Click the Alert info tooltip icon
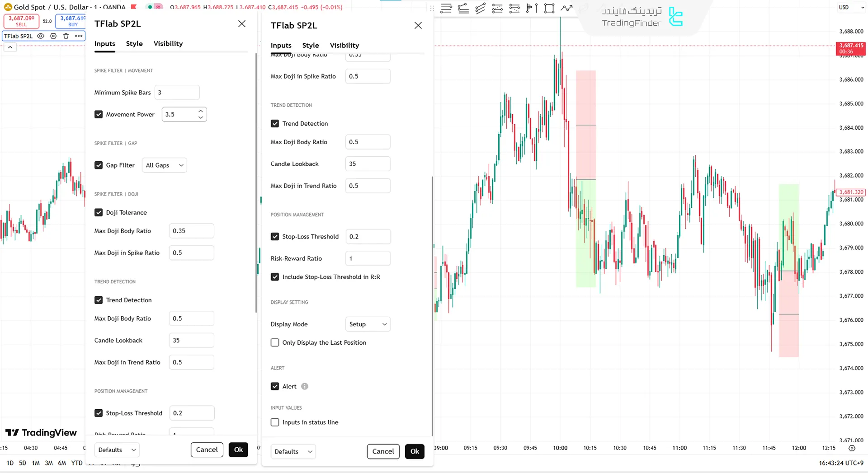868x473 pixels. coord(305,386)
